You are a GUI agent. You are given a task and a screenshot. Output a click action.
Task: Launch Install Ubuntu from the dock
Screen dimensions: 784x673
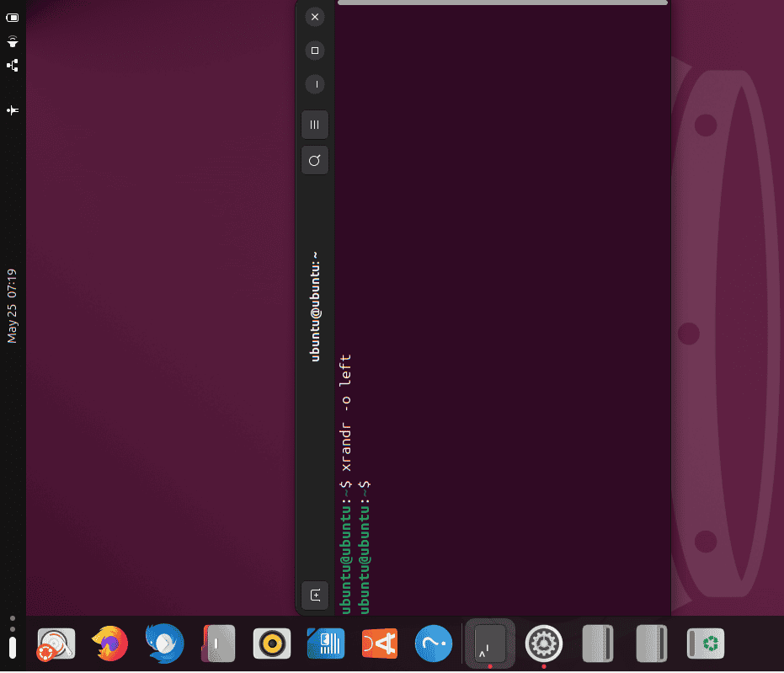(56, 644)
